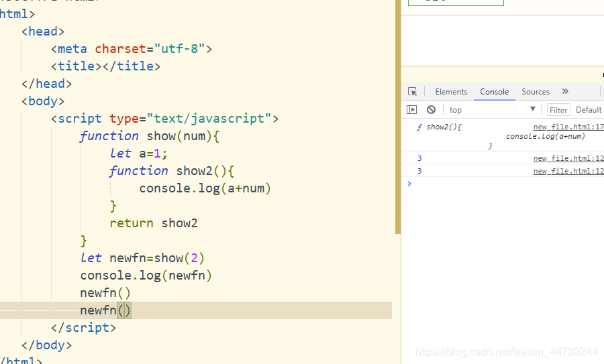Toggle the console sidebar panel icon
Screen dimensions: 604x364
(x=411, y=110)
